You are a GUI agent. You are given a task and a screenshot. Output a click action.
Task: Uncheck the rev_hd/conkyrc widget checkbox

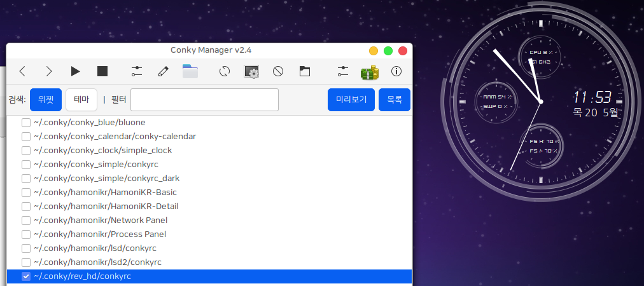pos(26,276)
